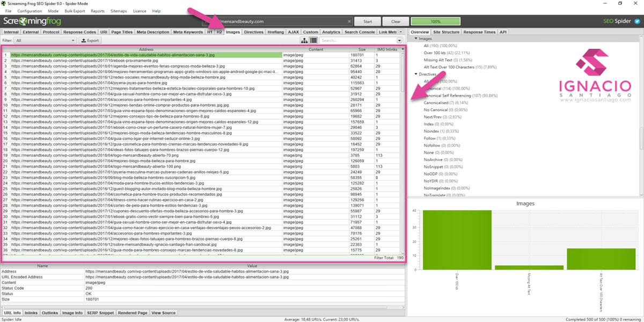
Task: Switch to list view icon
Action: tap(313, 40)
